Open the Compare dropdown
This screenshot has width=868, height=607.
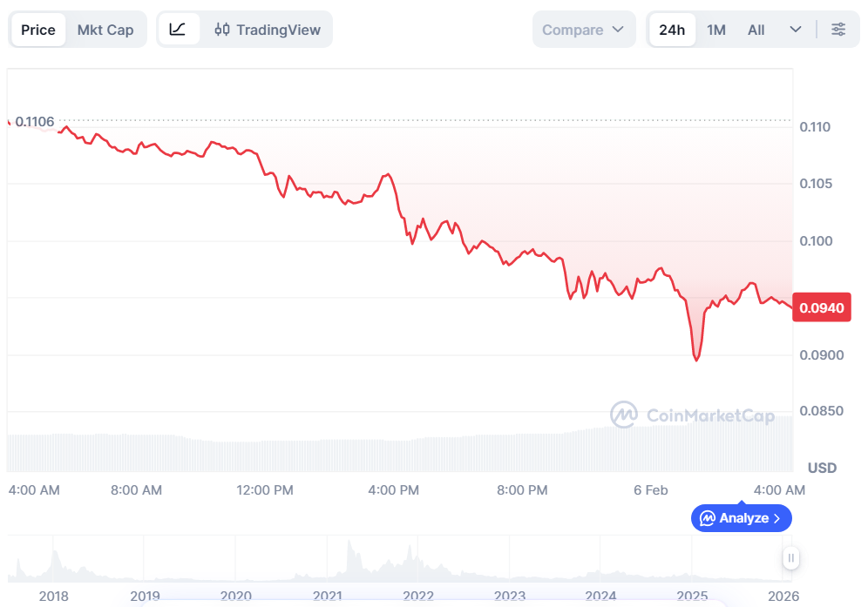coord(582,30)
